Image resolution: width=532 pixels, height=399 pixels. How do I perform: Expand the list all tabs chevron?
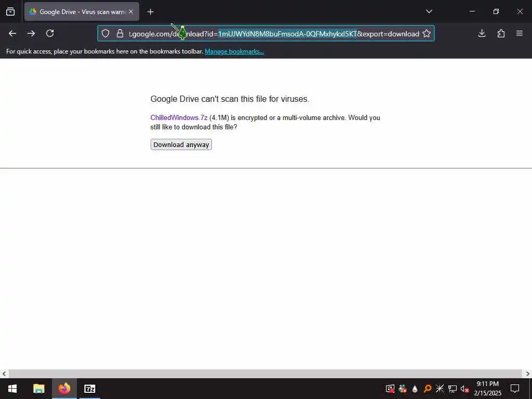click(429, 11)
